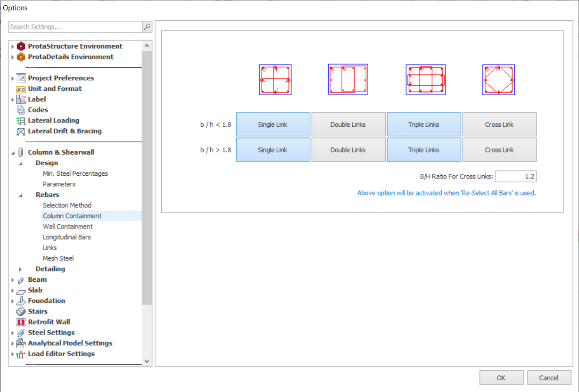Viewport: 579px width, 392px height.
Task: Select the Lateral Drift & Bracing icon
Action: click(x=21, y=131)
